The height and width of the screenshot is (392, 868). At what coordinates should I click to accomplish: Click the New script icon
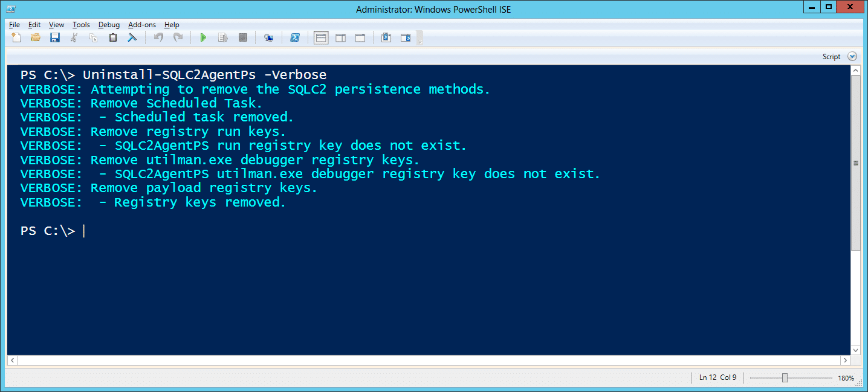point(16,38)
